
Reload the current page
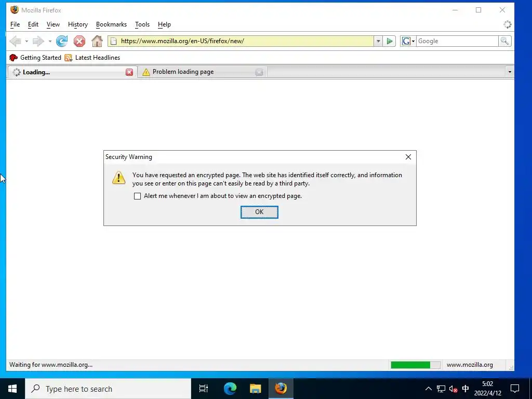62,42
